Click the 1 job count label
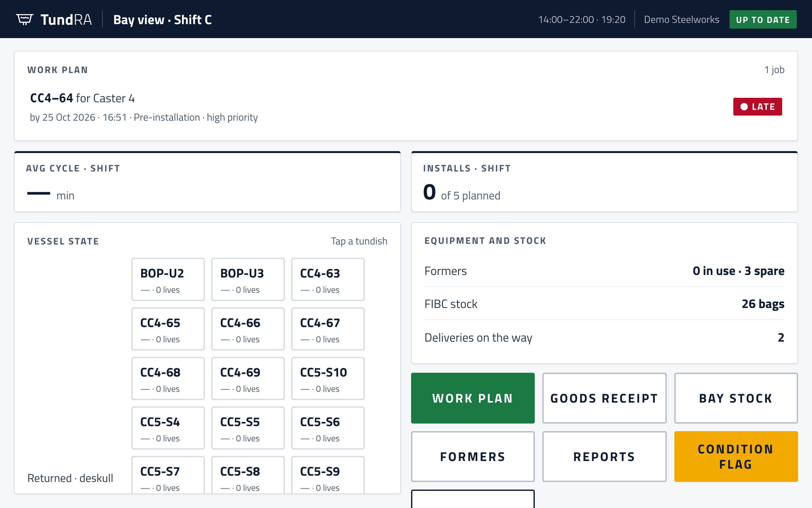812x508 pixels. pos(774,70)
